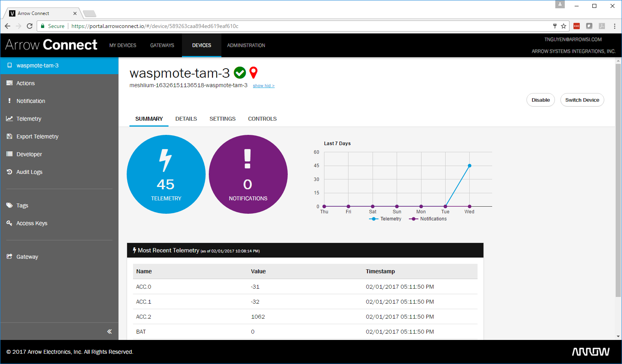Open MY DEVICES in top navigation
This screenshot has width=622, height=364.
click(x=123, y=45)
